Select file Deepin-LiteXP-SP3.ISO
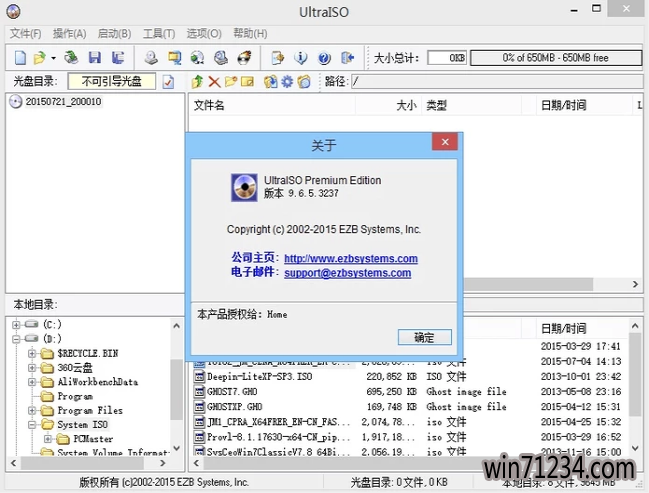This screenshot has width=649, height=493. [x=260, y=377]
